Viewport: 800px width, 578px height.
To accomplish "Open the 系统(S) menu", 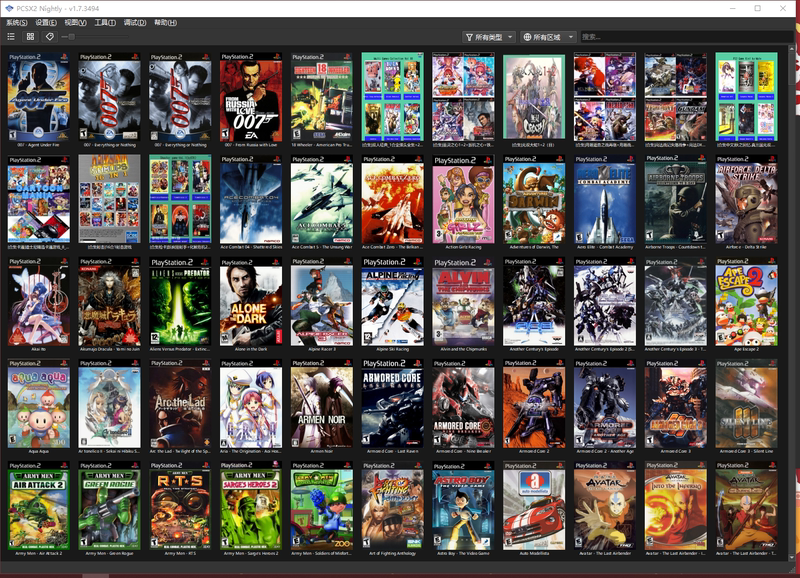I will point(17,22).
